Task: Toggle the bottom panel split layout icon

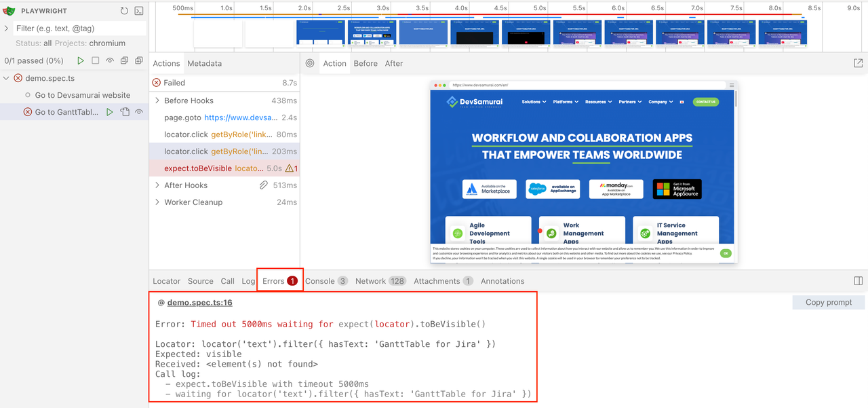Action: click(x=858, y=281)
